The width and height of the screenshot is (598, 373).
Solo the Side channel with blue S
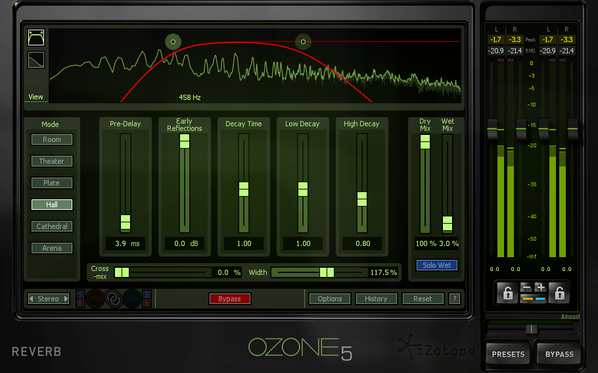147,294
